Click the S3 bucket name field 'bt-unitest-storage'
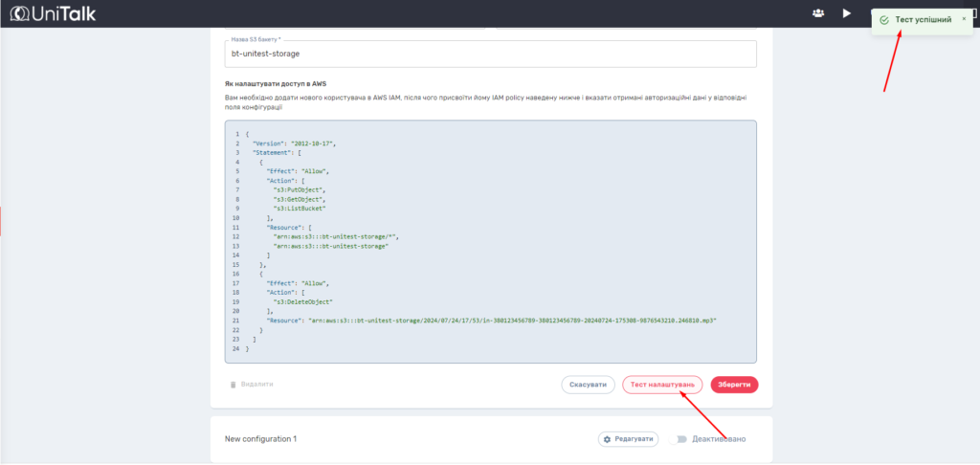Viewport: 980px width, 465px height. (x=490, y=55)
